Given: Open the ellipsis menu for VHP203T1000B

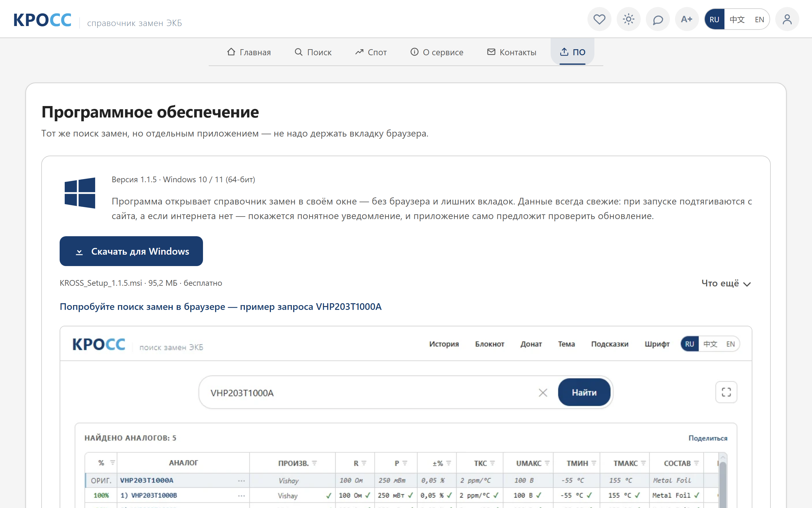Looking at the screenshot, I should tap(241, 496).
